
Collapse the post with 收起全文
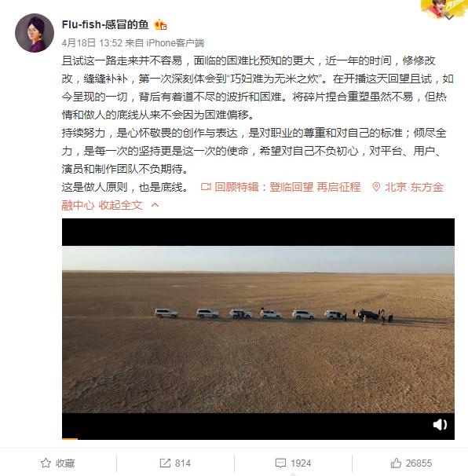pos(120,205)
